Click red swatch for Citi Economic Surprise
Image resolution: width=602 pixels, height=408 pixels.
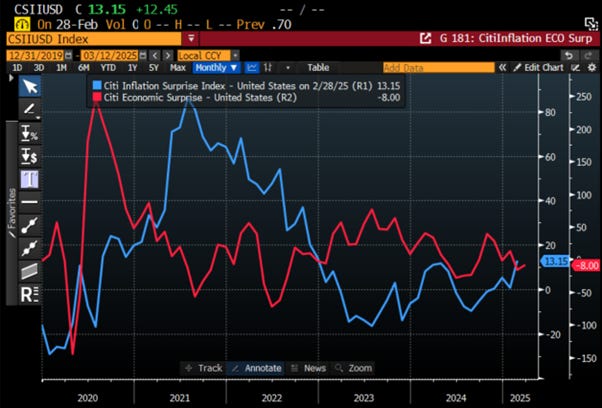click(97, 97)
